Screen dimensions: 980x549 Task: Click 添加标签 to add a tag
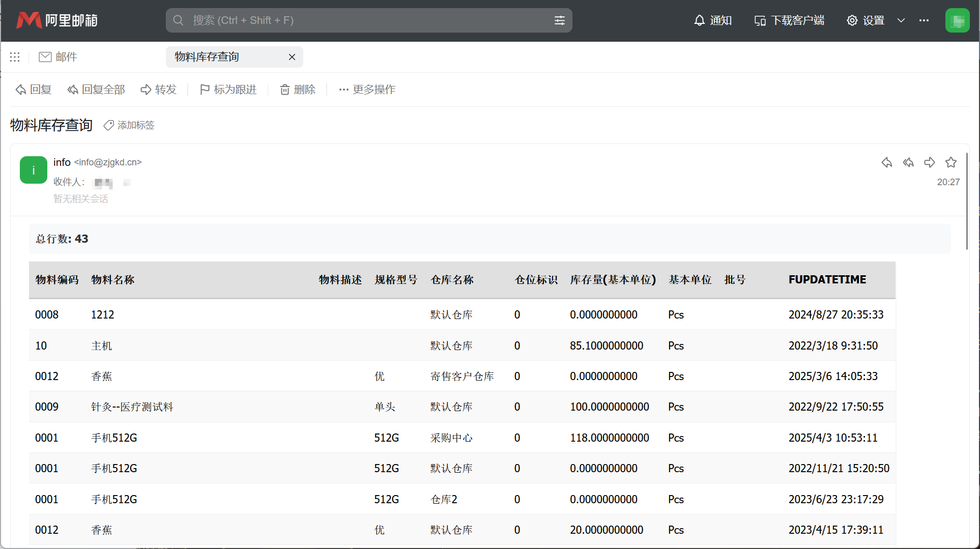tap(129, 125)
